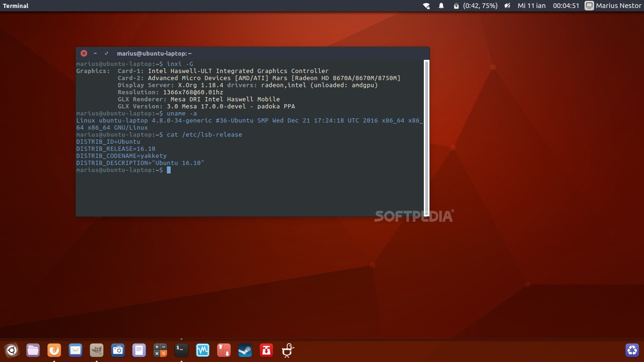
Task: Open the document viewer dock icon
Action: pyautogui.click(x=139, y=350)
